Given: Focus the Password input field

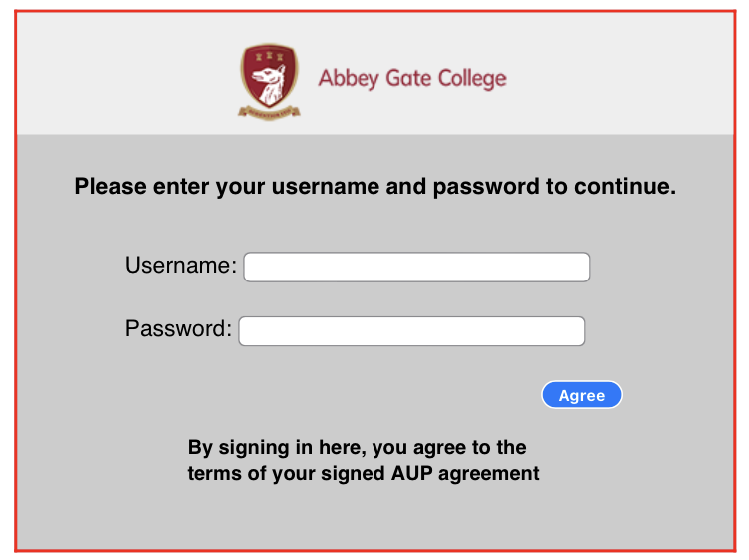Looking at the screenshot, I should click(x=411, y=331).
